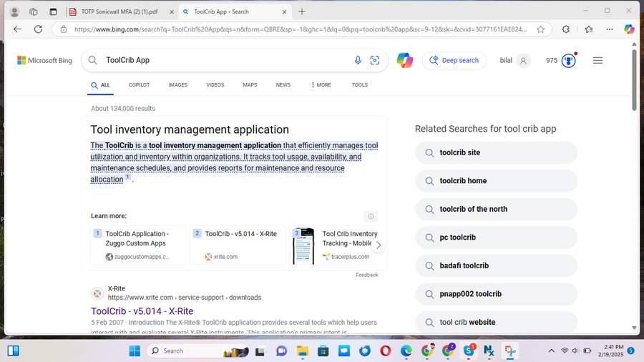Close the TOTP Sonicwall MFA pdf tab
644x362 pixels.
tap(172, 12)
